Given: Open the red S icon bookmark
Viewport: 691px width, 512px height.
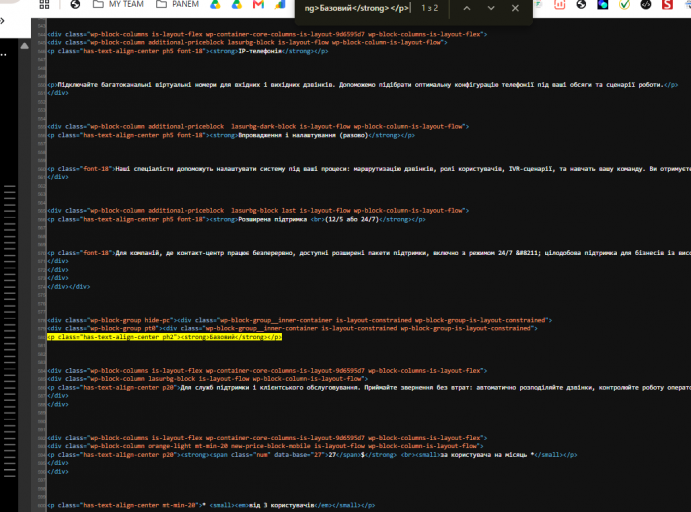Looking at the screenshot, I should pyautogui.click(x=668, y=4).
